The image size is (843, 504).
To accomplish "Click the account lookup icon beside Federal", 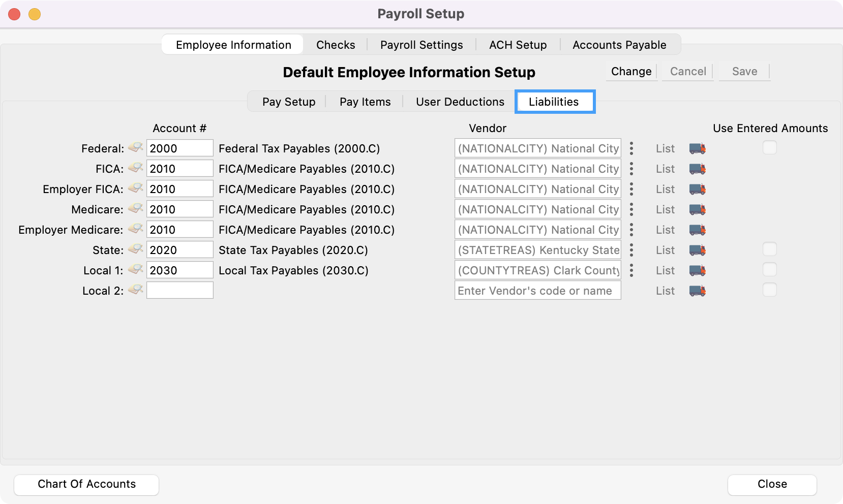I will pos(135,148).
